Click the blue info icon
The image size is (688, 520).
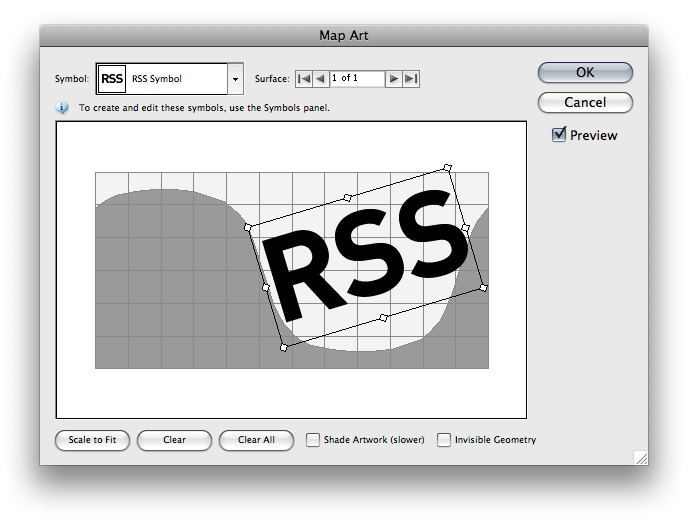click(x=62, y=108)
